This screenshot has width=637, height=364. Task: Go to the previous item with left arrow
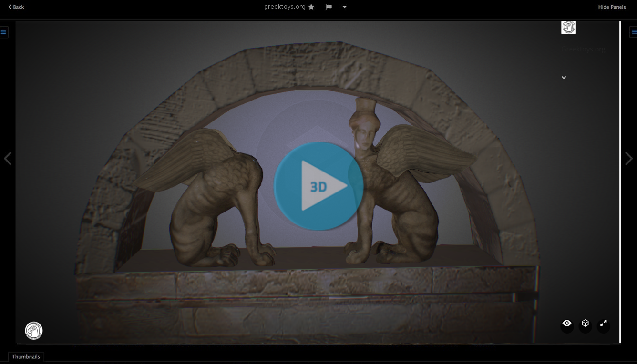[x=8, y=159]
